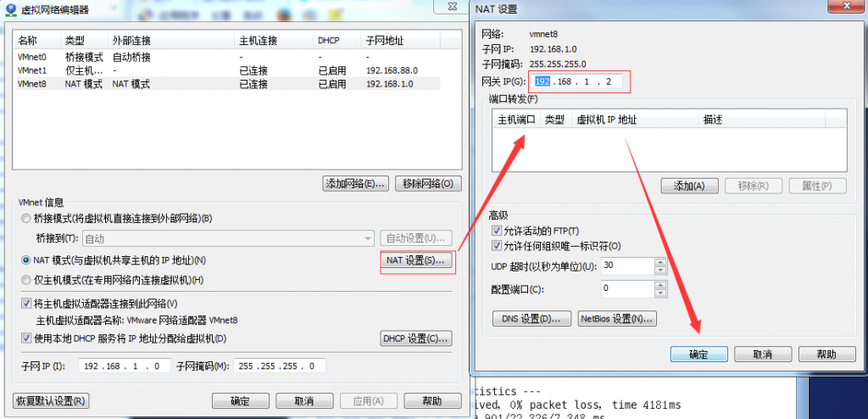
Task: Click the 子网 IP(I) input field
Action: 125,366
